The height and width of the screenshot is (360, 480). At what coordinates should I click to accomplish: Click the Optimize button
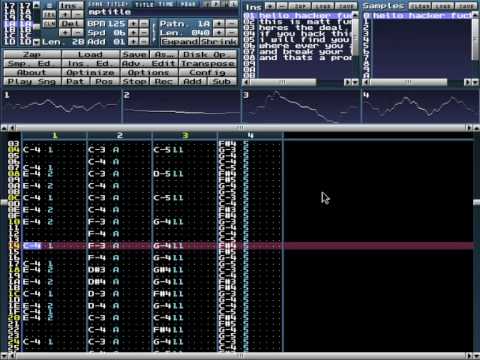90,72
